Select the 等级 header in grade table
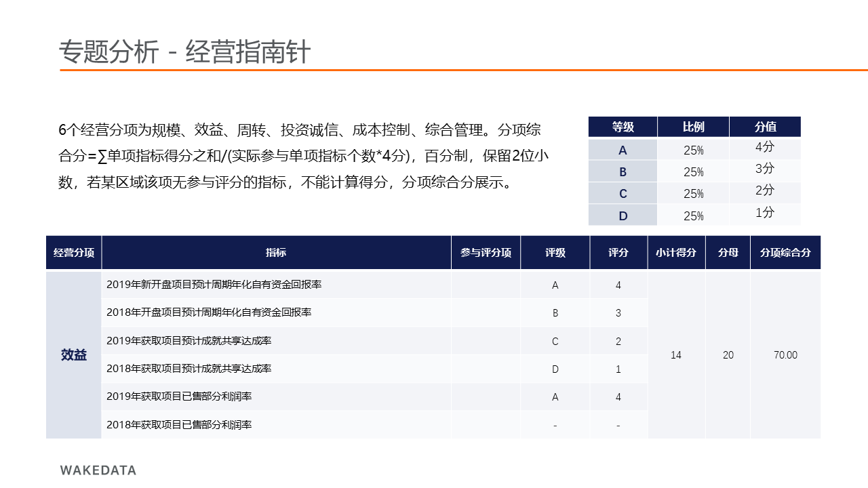Image resolution: width=868 pixels, height=488 pixels. point(623,127)
